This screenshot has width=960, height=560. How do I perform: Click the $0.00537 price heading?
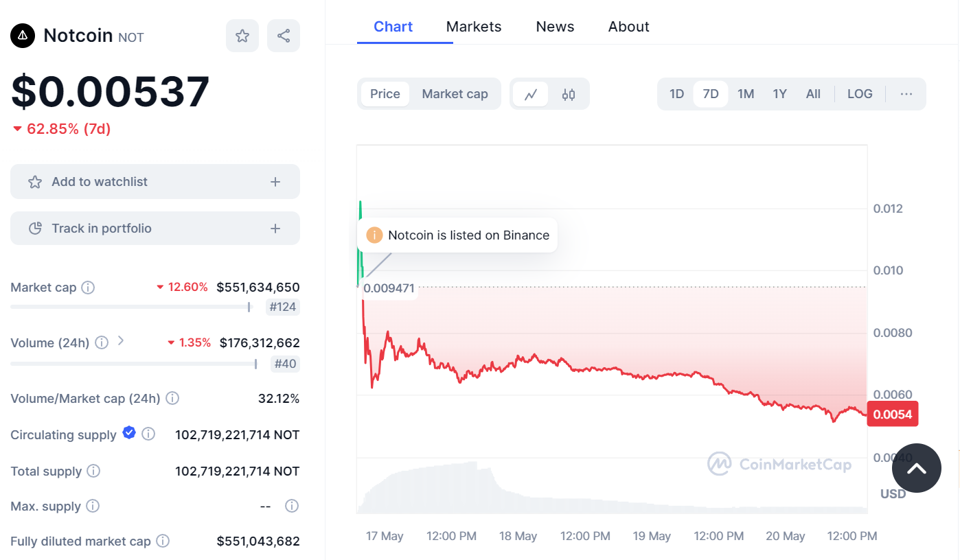[111, 92]
